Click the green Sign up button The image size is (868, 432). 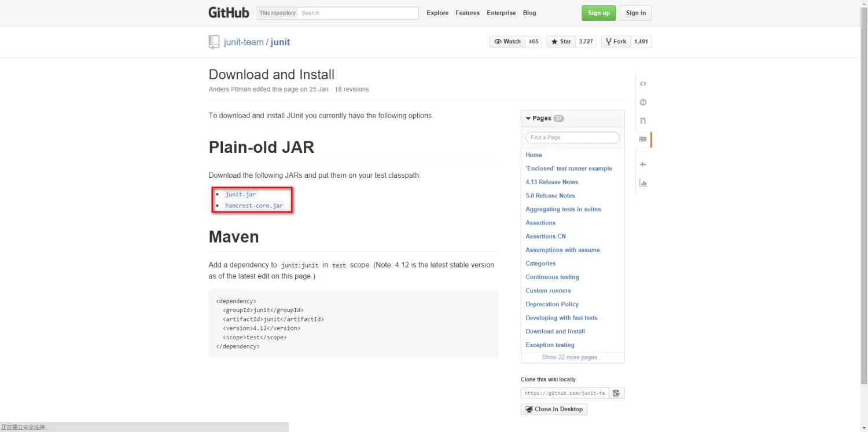tap(599, 13)
